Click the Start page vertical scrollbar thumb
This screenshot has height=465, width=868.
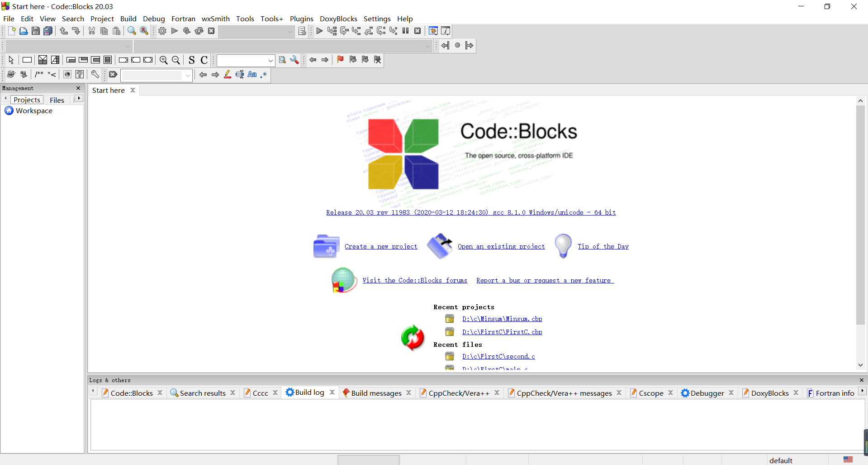pos(860,215)
